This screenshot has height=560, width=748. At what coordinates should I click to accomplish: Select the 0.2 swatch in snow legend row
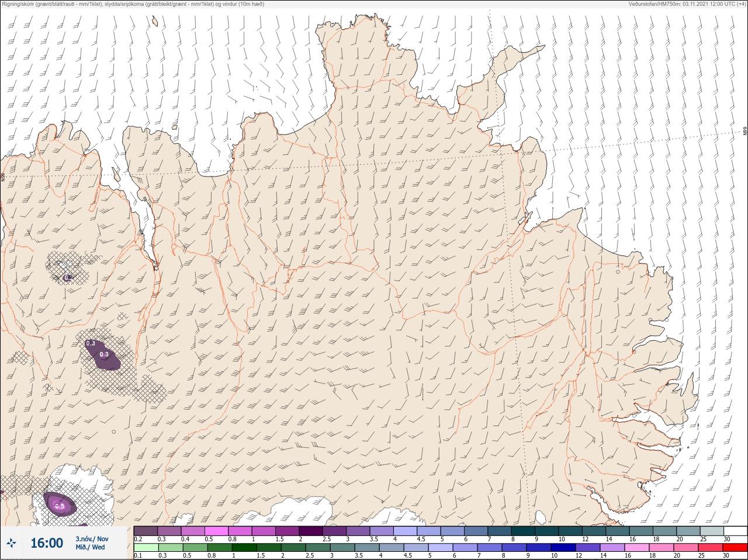(x=146, y=531)
